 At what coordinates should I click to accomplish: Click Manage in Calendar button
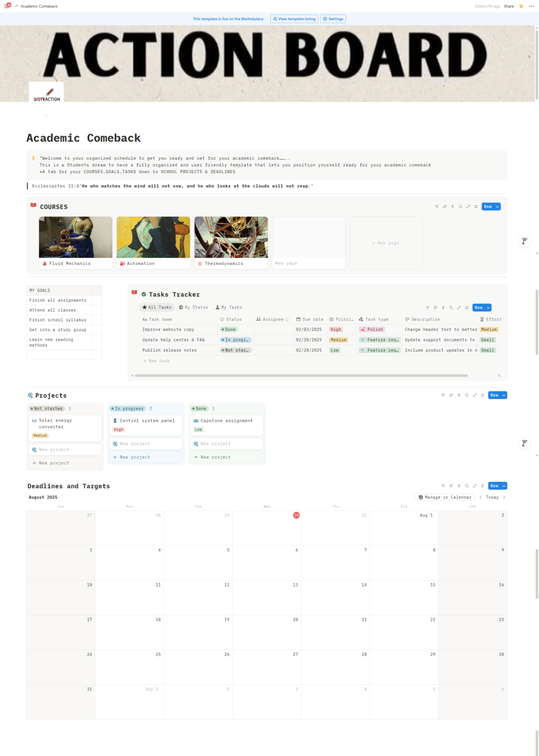pos(445,497)
